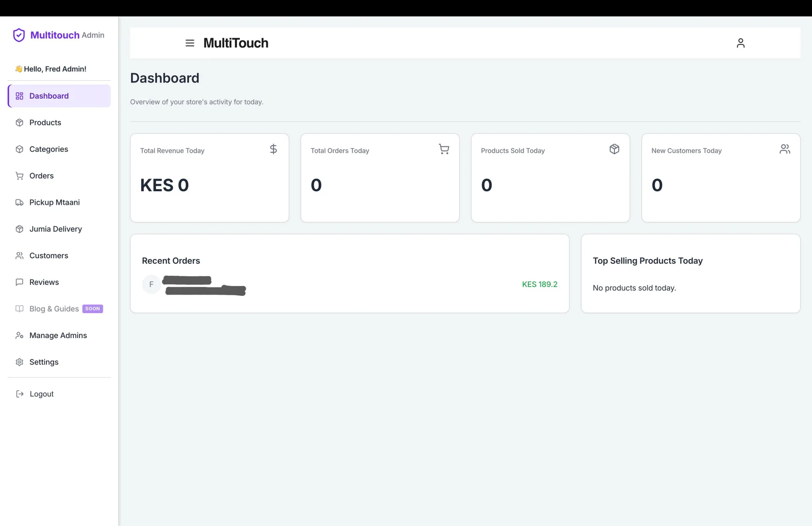Screen dimensions: 812x526
Task: Click 'No products sold today.' text
Action: coord(634,288)
